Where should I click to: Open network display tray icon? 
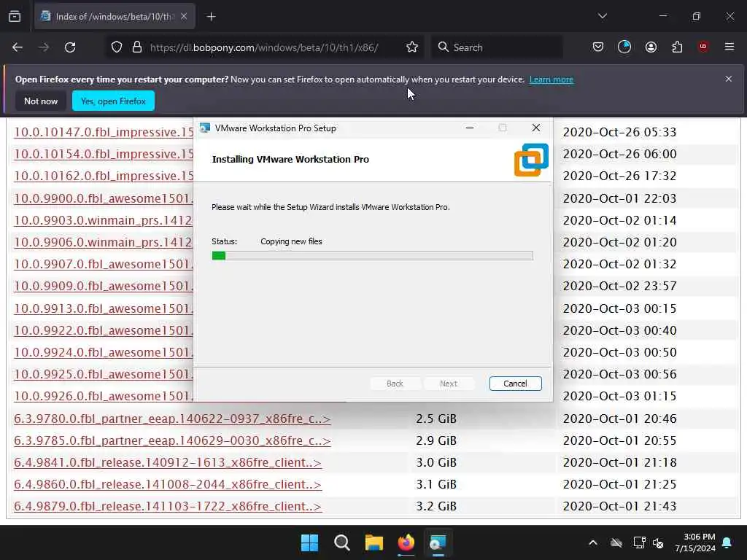[639, 542]
